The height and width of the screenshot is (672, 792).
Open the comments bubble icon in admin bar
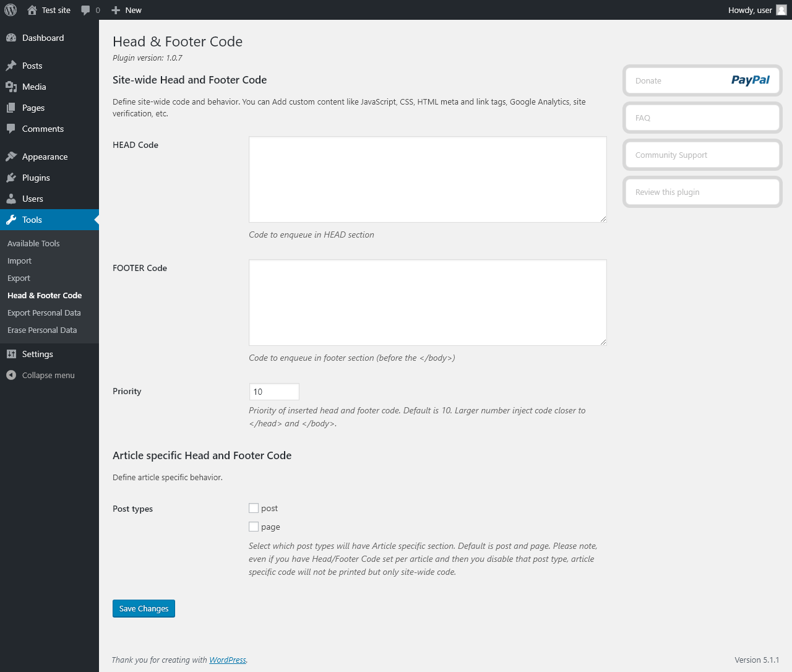[x=86, y=10]
